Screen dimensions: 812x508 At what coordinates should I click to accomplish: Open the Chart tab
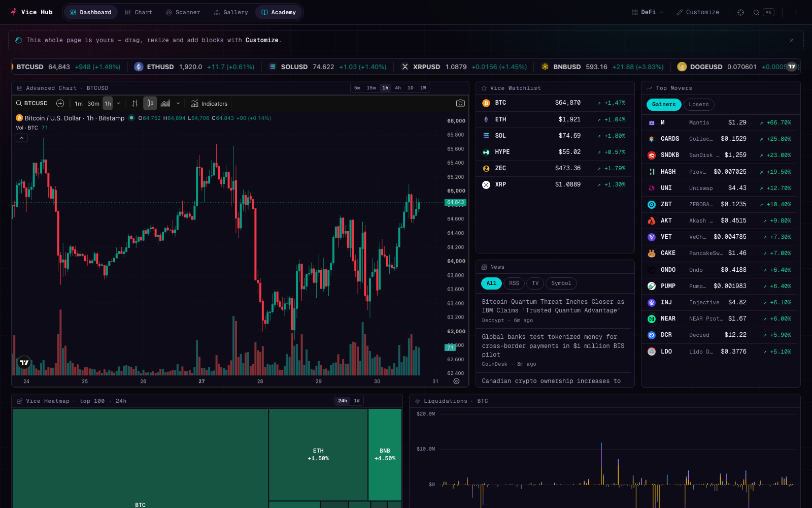[x=139, y=12]
